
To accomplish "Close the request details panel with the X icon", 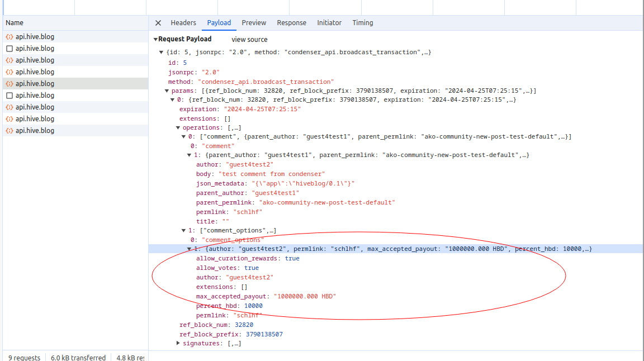I will click(158, 23).
